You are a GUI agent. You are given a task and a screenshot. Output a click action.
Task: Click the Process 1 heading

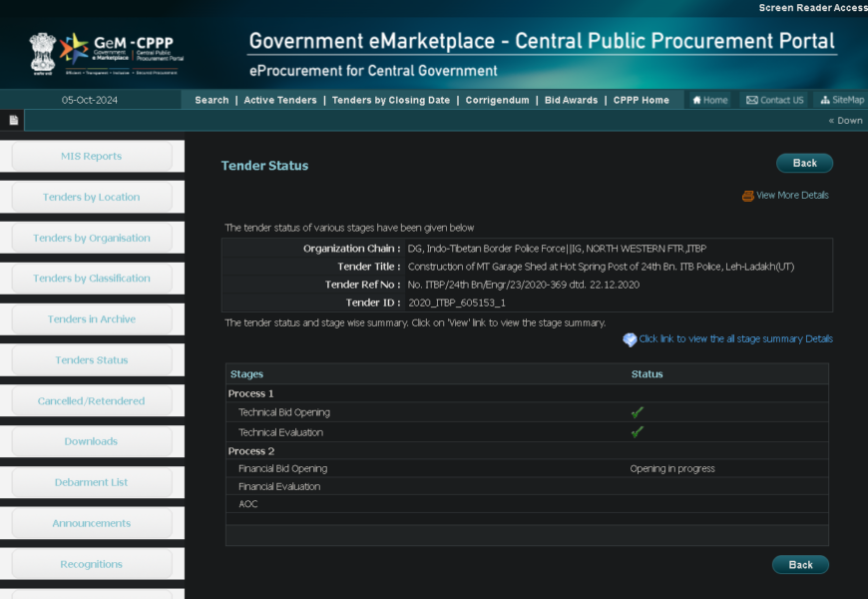pos(250,394)
